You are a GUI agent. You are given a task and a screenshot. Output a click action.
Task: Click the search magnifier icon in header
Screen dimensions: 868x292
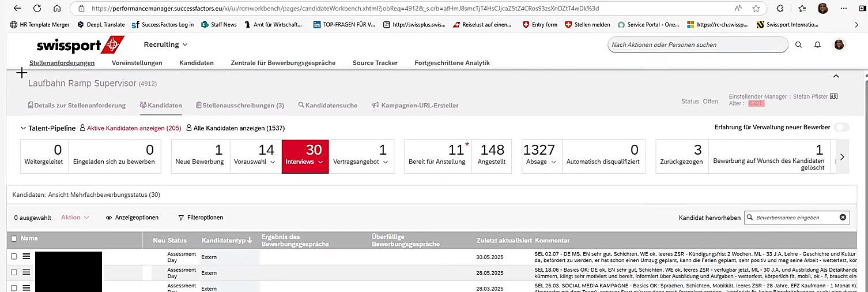[x=798, y=45]
